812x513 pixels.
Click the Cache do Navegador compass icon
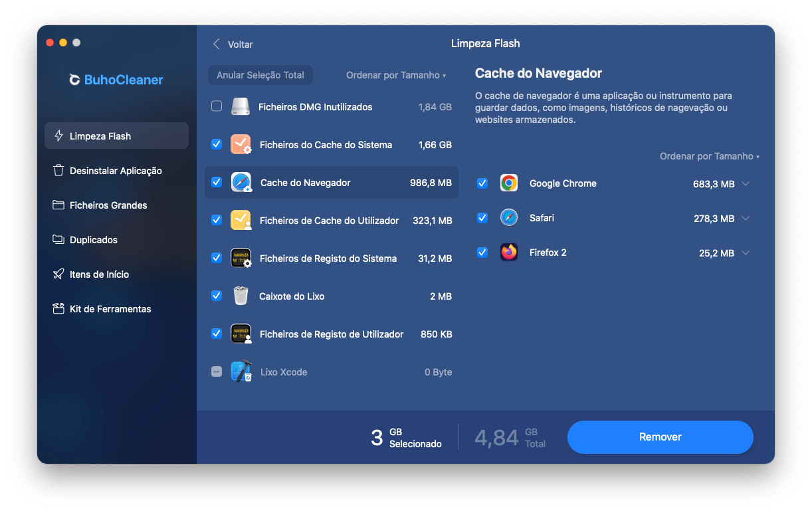pyautogui.click(x=241, y=182)
